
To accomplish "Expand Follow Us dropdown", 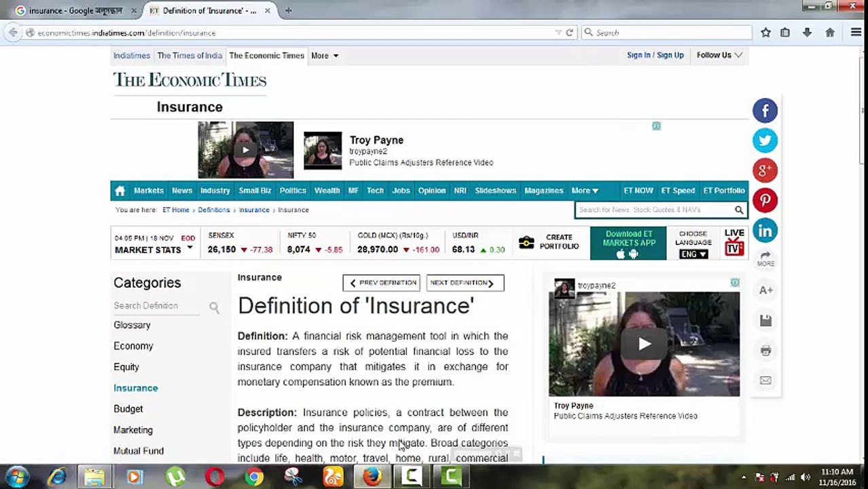I will click(x=719, y=55).
